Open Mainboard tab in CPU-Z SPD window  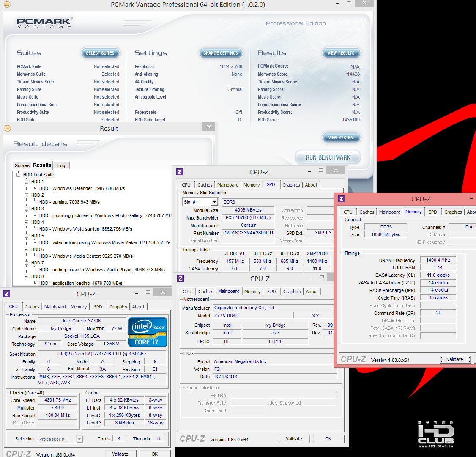[228, 185]
